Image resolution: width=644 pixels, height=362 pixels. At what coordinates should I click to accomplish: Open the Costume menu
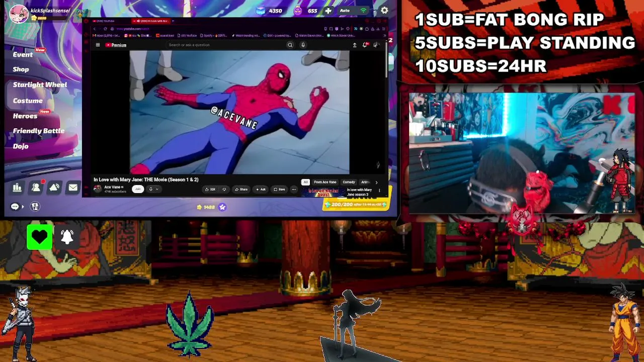[28, 101]
